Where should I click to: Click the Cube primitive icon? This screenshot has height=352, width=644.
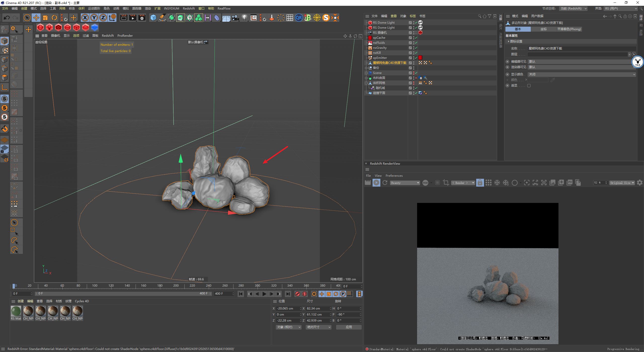click(x=153, y=18)
